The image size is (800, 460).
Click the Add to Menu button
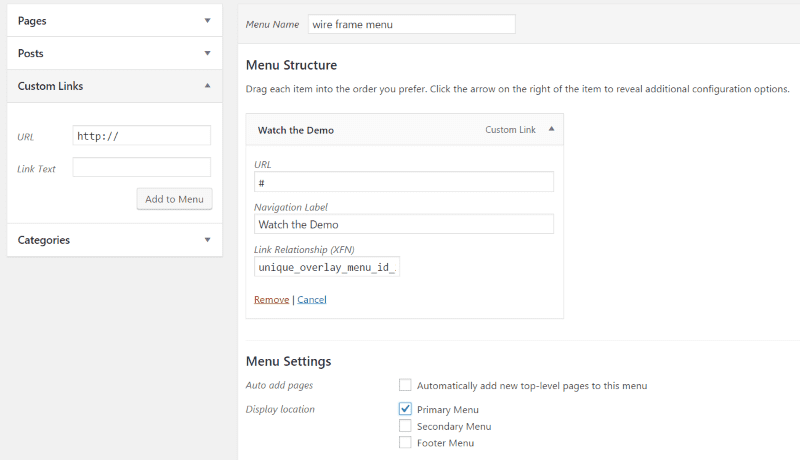tap(174, 199)
